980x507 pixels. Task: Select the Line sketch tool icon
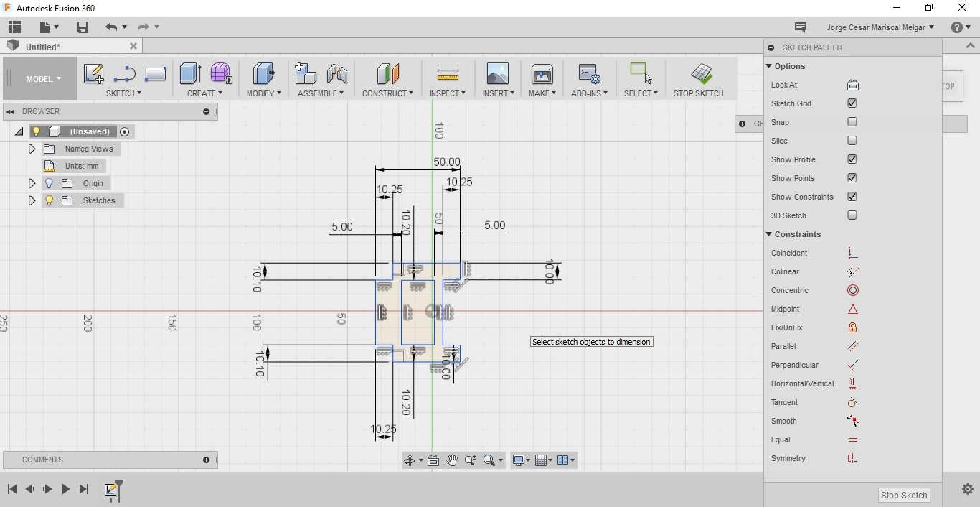tap(124, 73)
